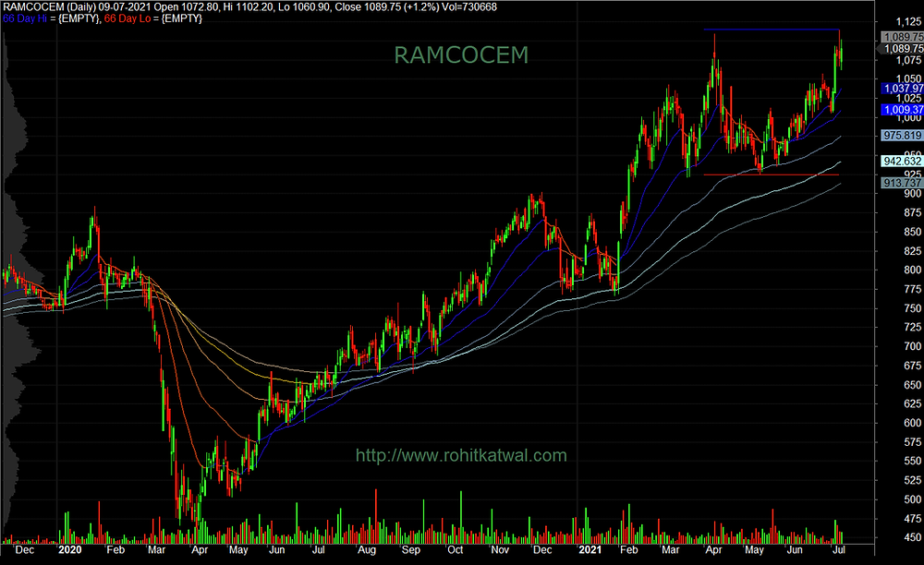Click the Oct month label on time axis

455,549
